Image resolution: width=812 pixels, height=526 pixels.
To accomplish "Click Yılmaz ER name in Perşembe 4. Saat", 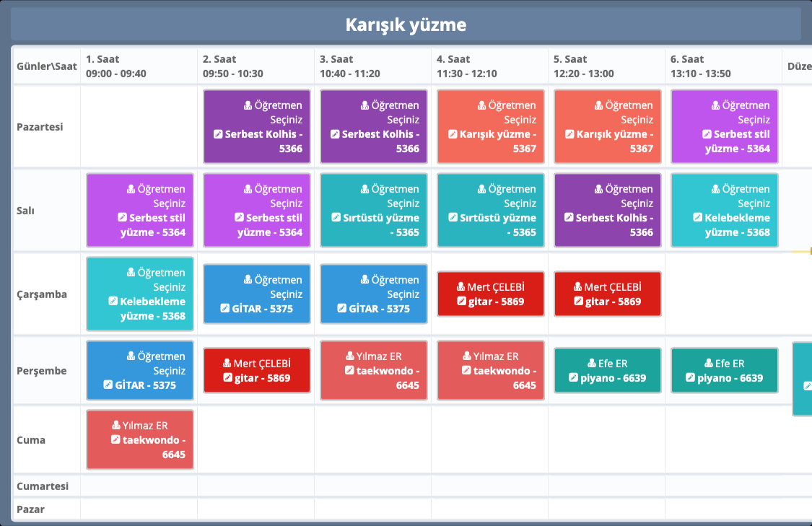I will 496,356.
